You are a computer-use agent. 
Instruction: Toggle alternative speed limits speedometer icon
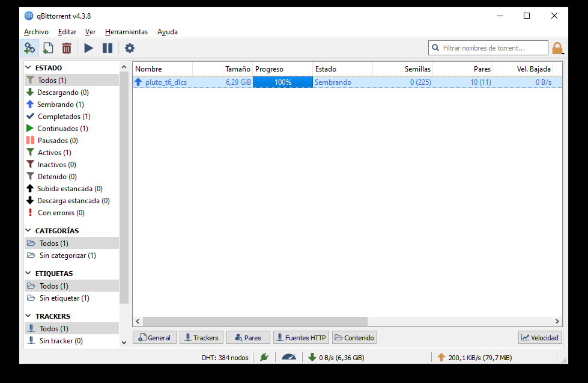point(289,358)
